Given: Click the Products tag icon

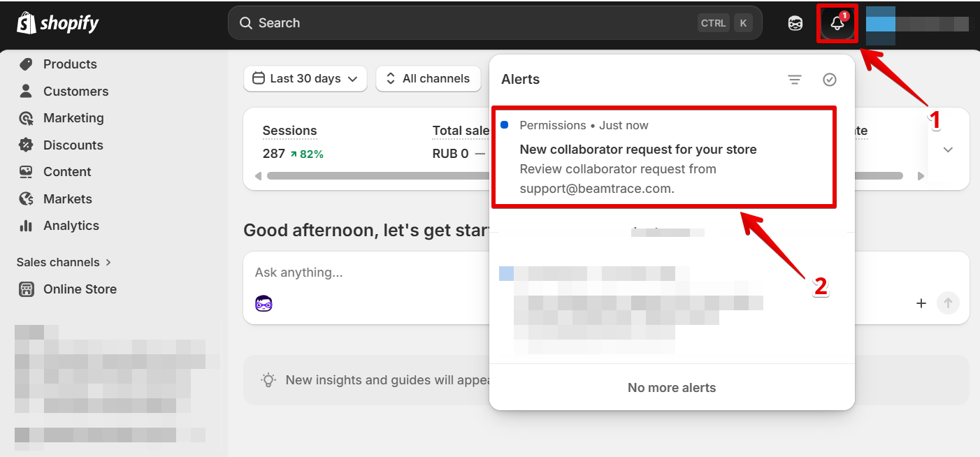Looking at the screenshot, I should [26, 64].
